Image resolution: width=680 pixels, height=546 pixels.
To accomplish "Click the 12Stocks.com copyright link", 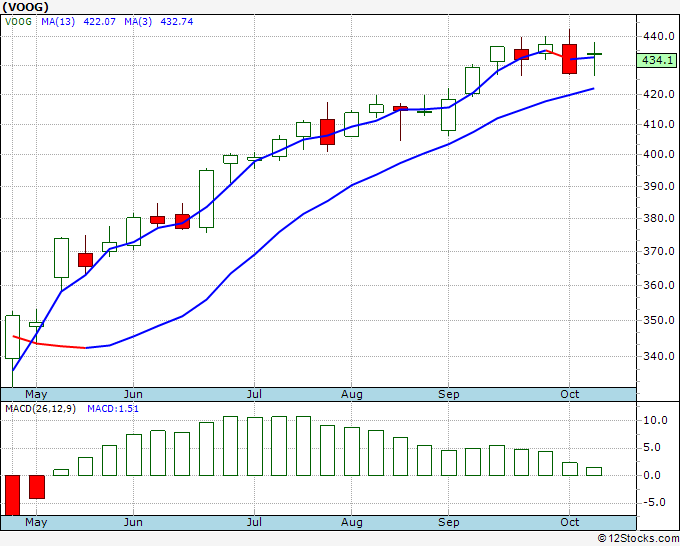I will click(x=638, y=539).
